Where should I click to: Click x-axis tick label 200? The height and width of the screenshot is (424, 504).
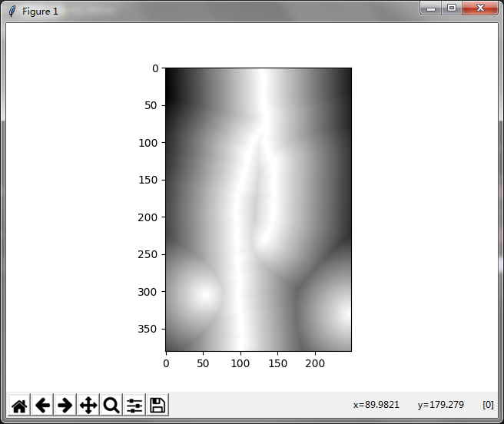315,363
